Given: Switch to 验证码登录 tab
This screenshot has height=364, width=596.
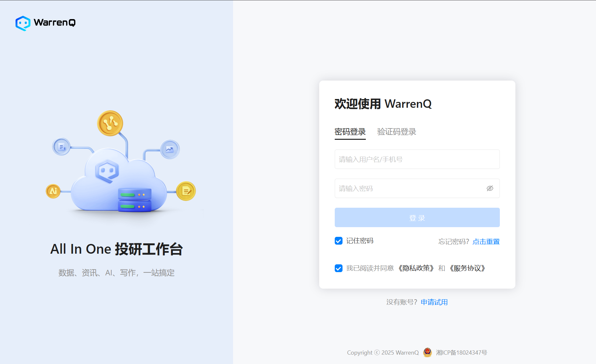Looking at the screenshot, I should [x=397, y=132].
